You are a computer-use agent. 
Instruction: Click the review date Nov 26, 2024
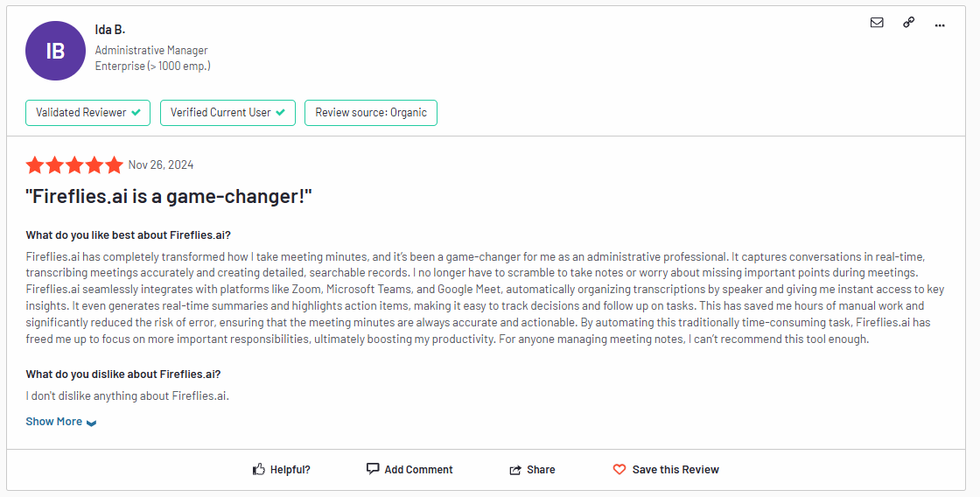pos(161,165)
